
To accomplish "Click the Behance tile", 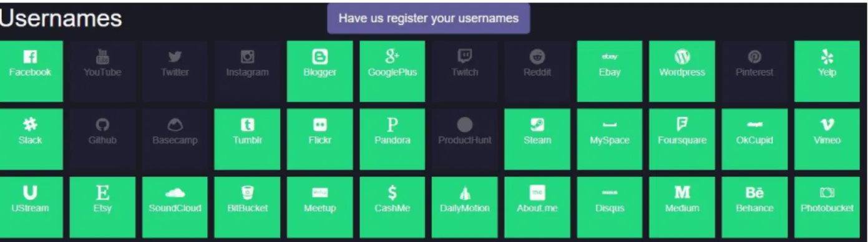I will pyautogui.click(x=754, y=207).
